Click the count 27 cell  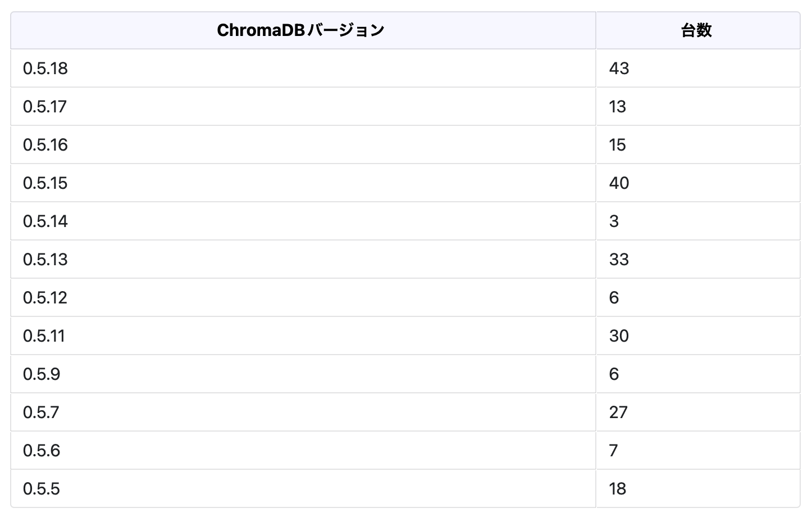(618, 412)
